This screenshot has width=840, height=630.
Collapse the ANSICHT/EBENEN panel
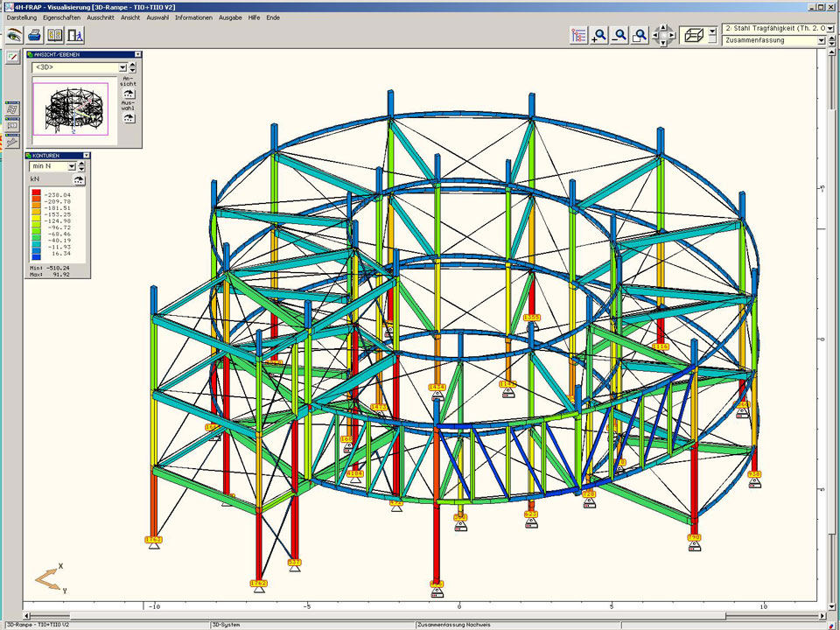pos(137,54)
